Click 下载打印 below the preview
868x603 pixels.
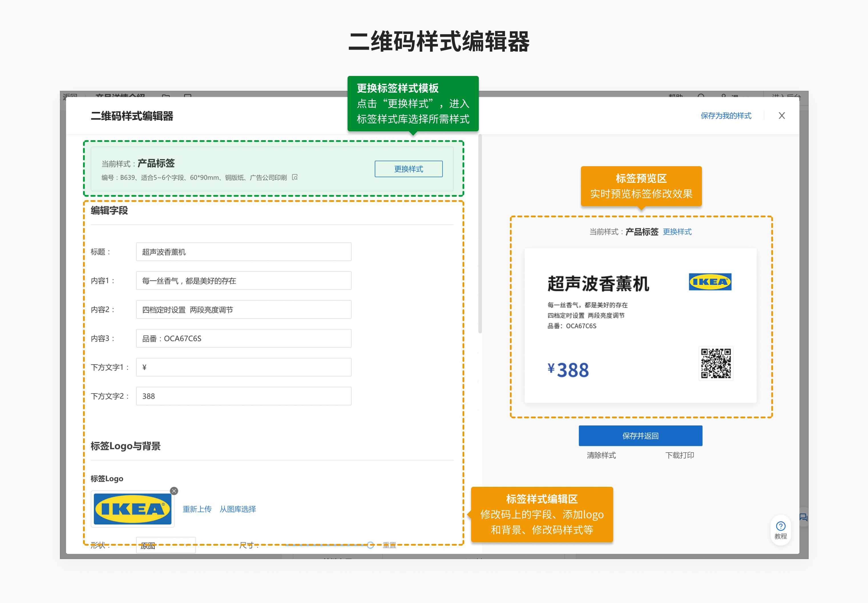click(680, 455)
